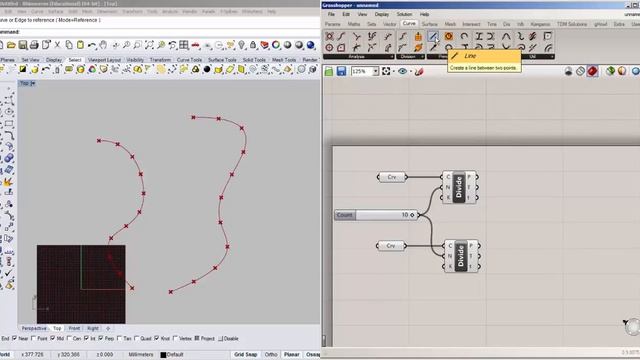
Task: Click the Zoom Extents icon in Rhino
Action: (149, 45)
